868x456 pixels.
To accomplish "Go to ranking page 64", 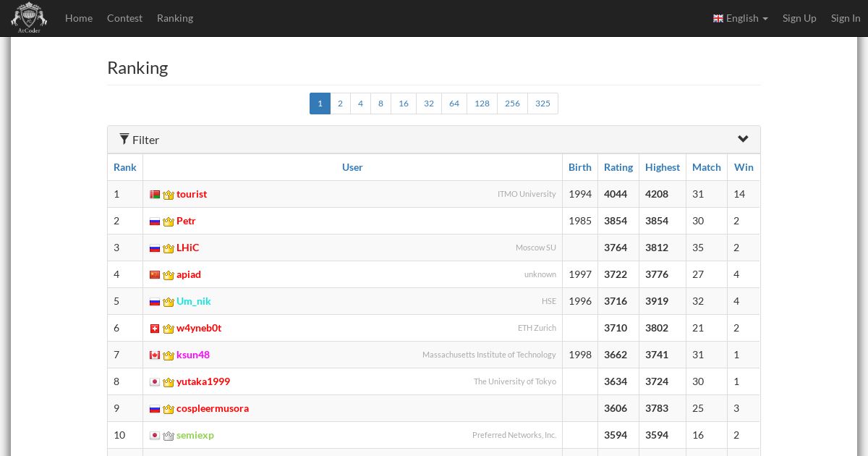I will click(454, 104).
